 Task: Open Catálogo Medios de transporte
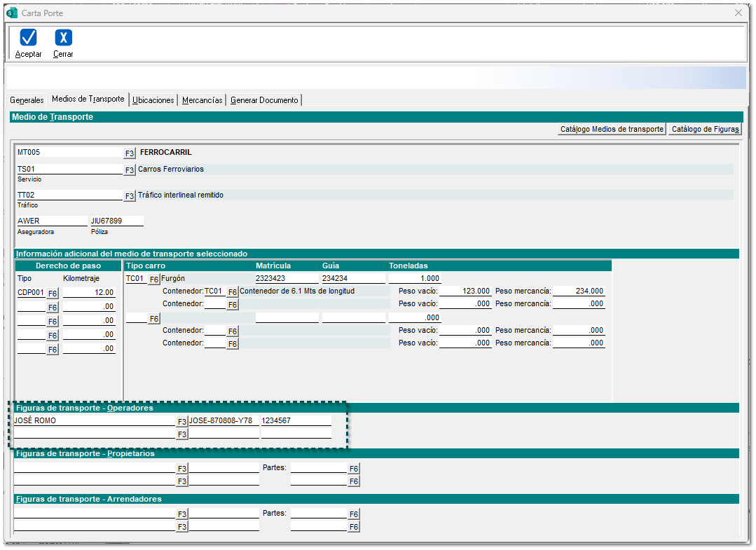click(612, 129)
